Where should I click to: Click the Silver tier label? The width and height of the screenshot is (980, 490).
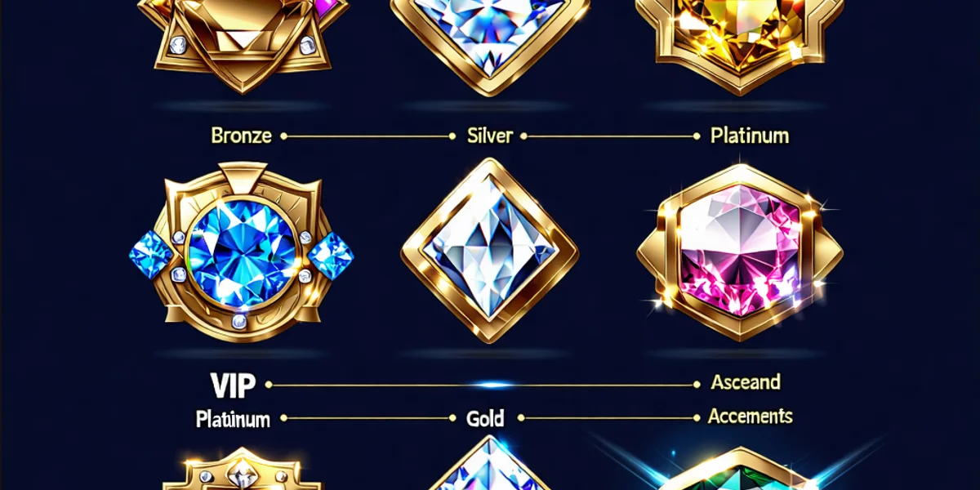click(x=488, y=136)
